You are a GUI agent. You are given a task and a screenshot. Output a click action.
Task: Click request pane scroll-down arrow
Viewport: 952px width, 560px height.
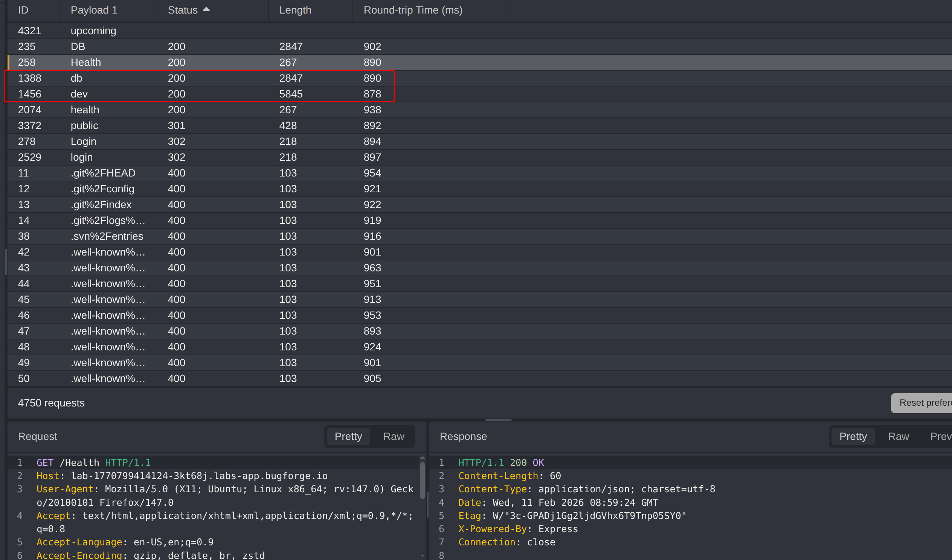(423, 555)
